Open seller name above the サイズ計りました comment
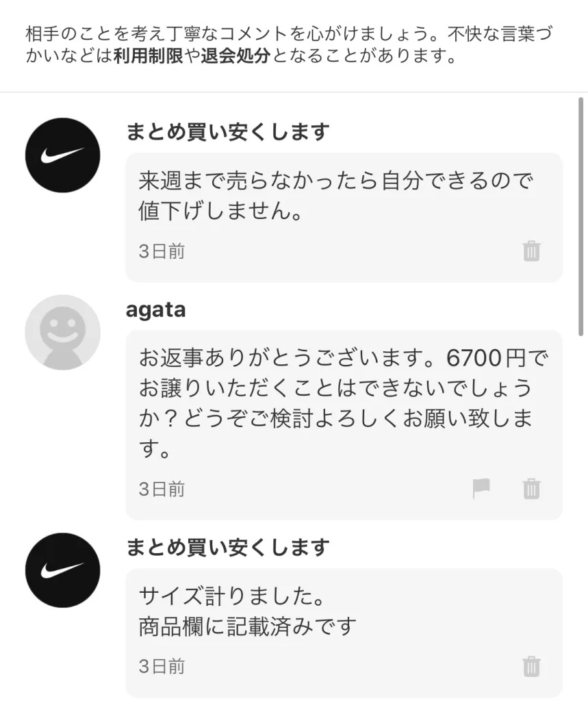The image size is (588, 701). coord(227,547)
